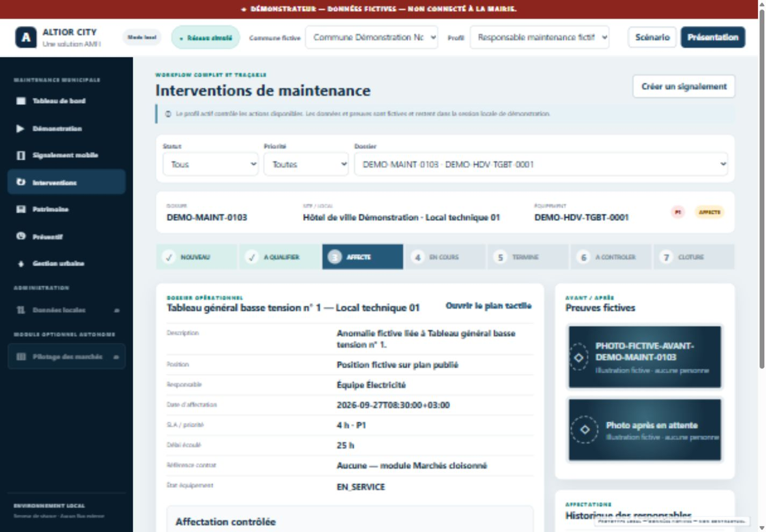Select the A QUALIFIER workflow step
This screenshot has height=532, width=766.
(280, 257)
